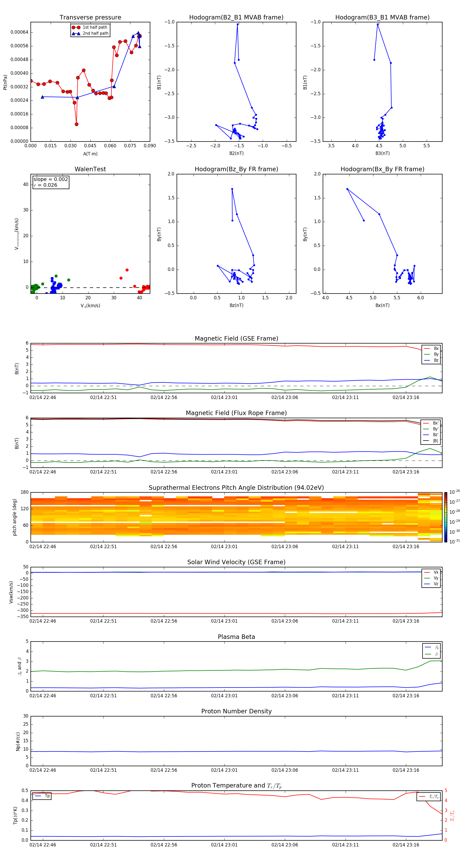Click the pitch angle colorbar
The height and width of the screenshot is (868, 473).
[x=446, y=517]
